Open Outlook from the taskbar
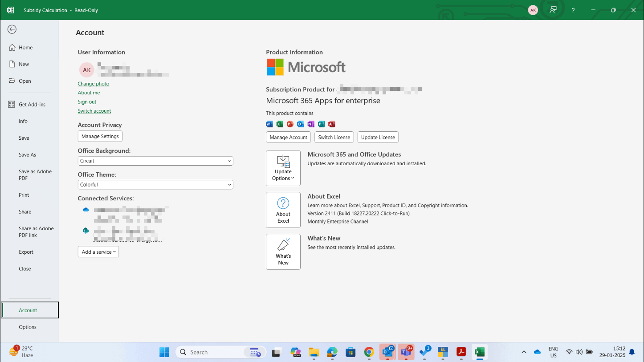The image size is (644, 362). coord(387,352)
